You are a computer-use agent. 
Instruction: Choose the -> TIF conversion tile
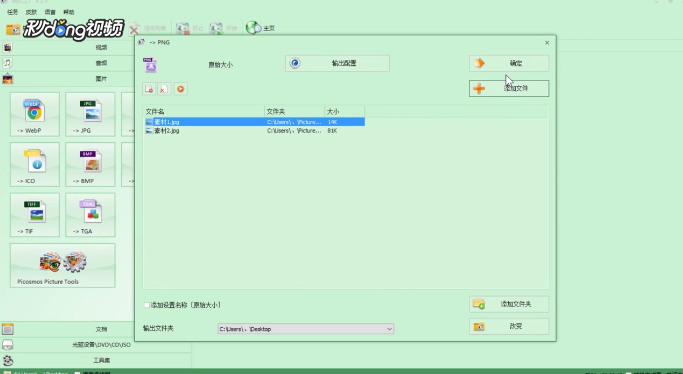coord(35,215)
